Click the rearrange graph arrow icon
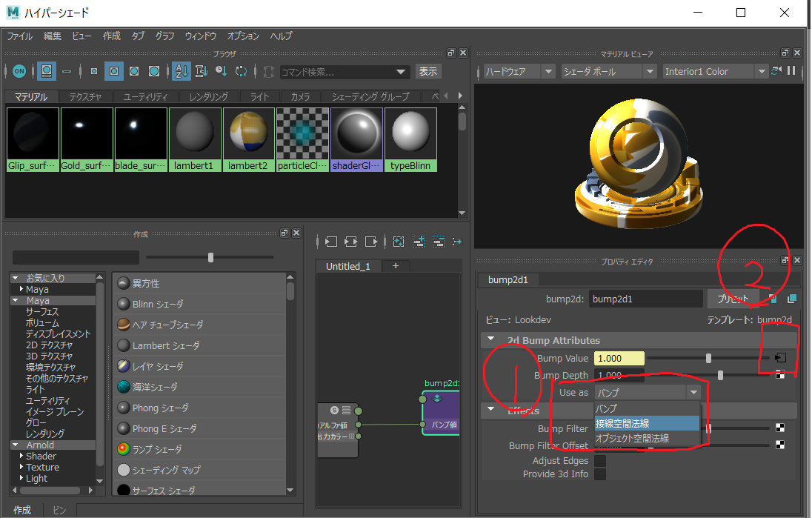The image size is (812, 518). [456, 242]
